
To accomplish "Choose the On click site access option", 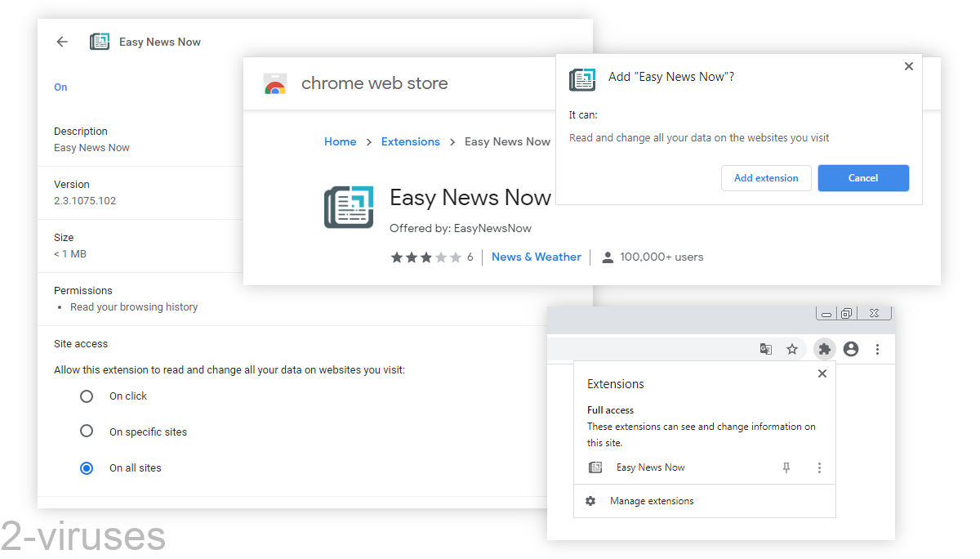I will pyautogui.click(x=87, y=396).
